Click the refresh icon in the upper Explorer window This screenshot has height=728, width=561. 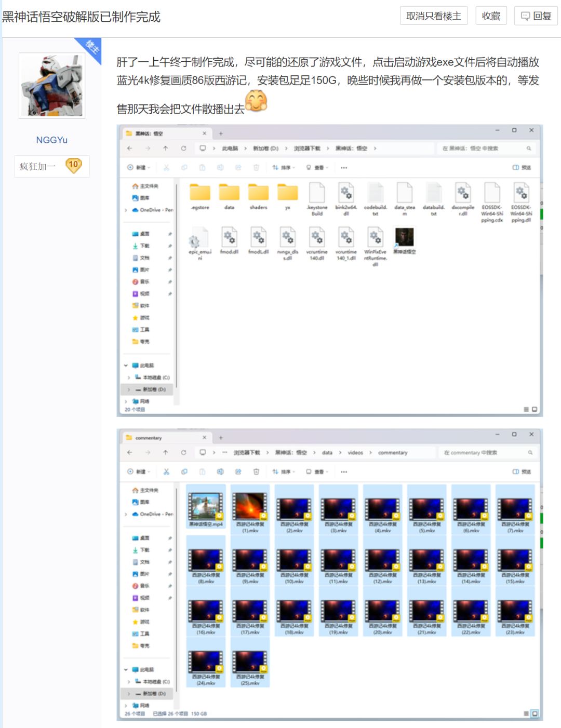point(183,148)
